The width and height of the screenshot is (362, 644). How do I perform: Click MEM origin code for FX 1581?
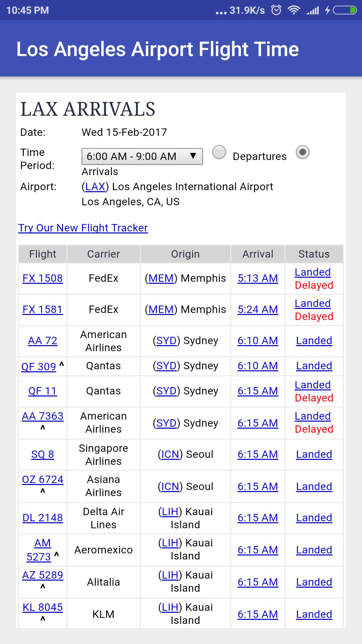coord(161,309)
